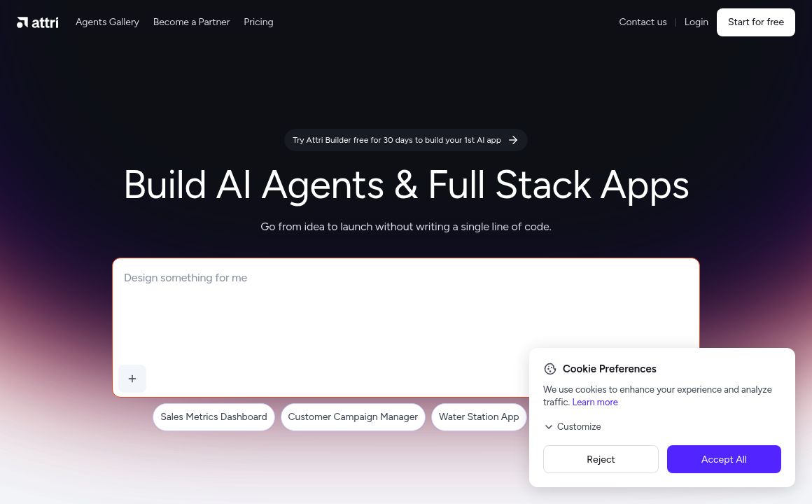Click the attri logo in the header
The height and width of the screenshot is (504, 812).
point(38,22)
